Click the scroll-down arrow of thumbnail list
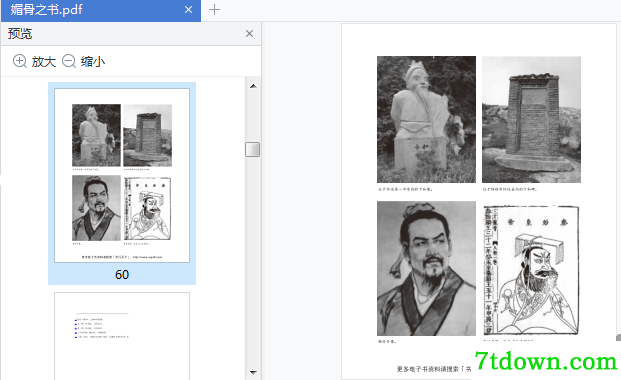 click(x=253, y=372)
